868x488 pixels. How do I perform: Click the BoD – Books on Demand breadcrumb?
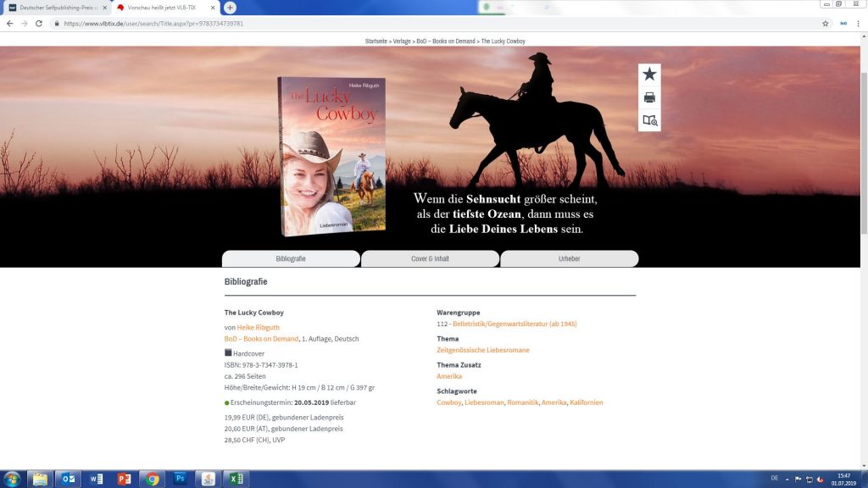click(x=446, y=41)
